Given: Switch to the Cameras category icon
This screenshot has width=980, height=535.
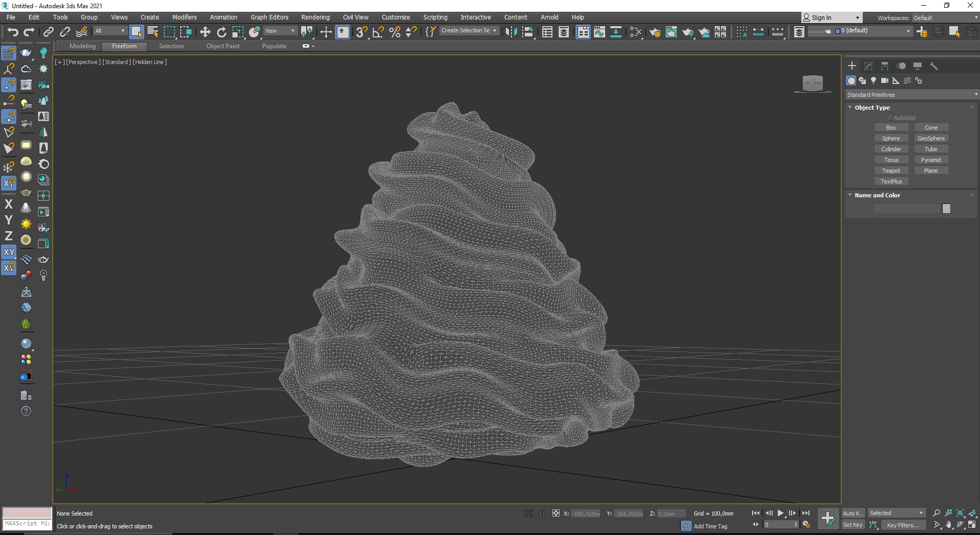Looking at the screenshot, I should (x=885, y=80).
